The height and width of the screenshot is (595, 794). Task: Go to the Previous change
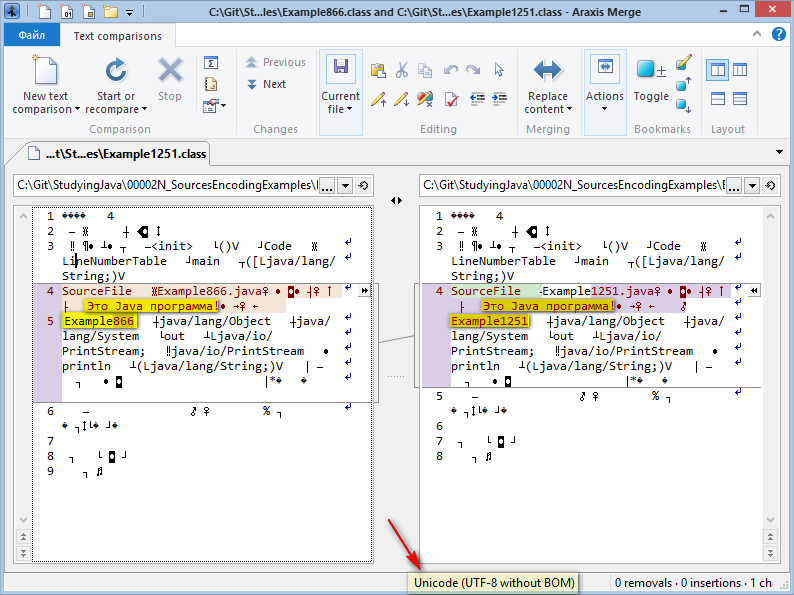pos(276,62)
